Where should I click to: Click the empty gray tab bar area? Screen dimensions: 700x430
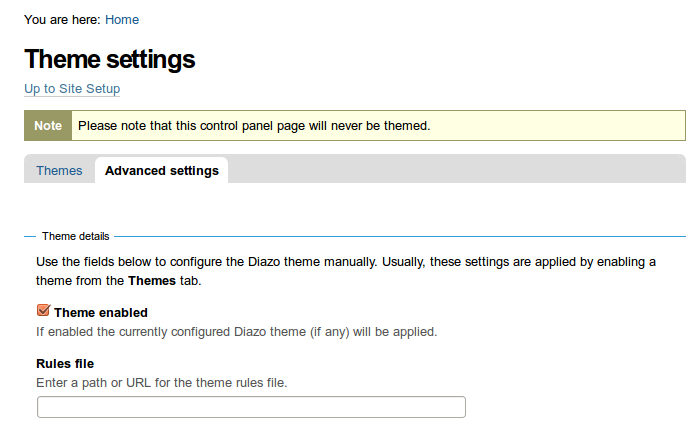pyautogui.click(x=455, y=169)
